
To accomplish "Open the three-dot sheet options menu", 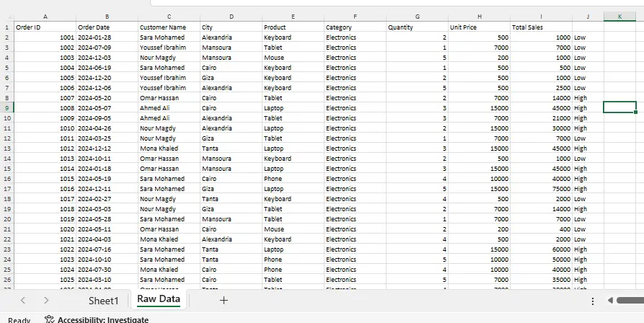I will click(x=593, y=301).
